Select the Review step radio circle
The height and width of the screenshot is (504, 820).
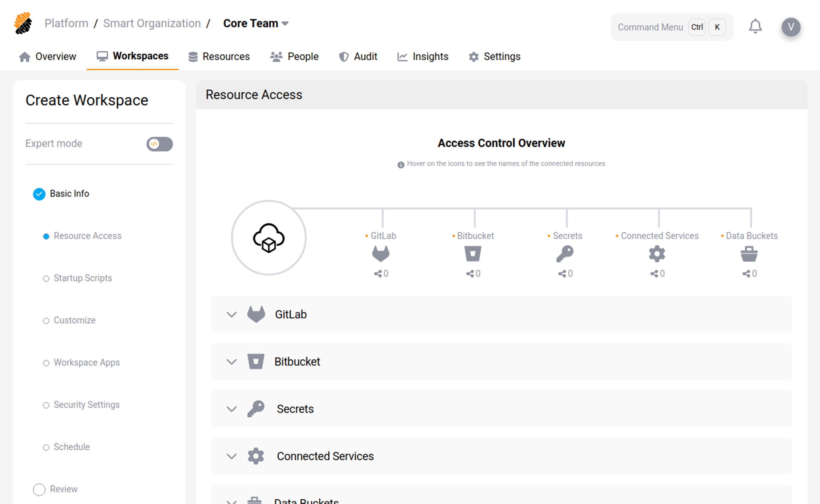tap(39, 489)
